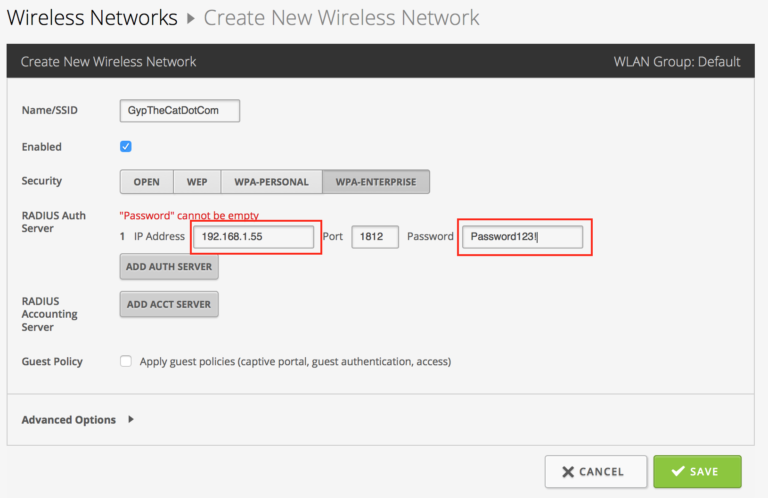Click the "Password" cannot be empty error text

click(189, 215)
